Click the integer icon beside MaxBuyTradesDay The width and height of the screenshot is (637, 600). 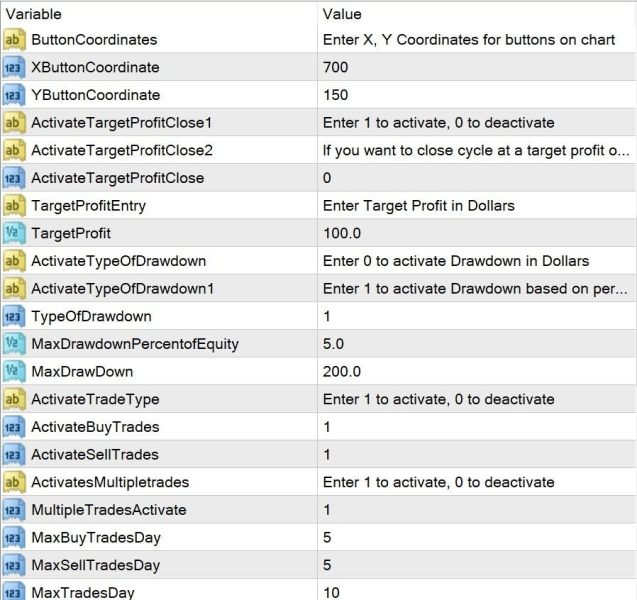tap(14, 537)
